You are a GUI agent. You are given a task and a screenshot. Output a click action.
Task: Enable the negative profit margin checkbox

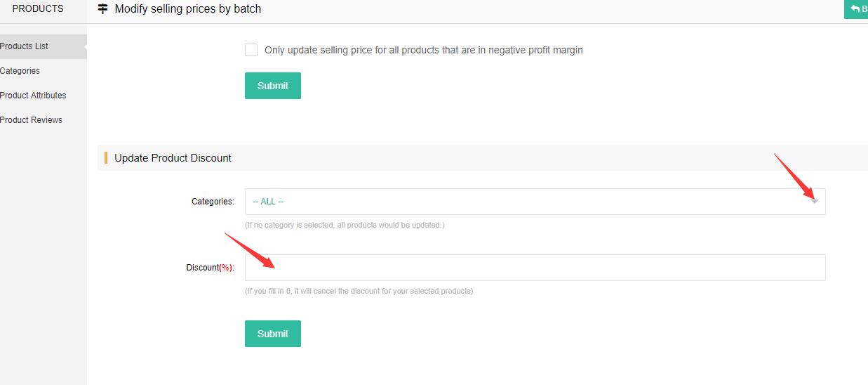coord(251,50)
